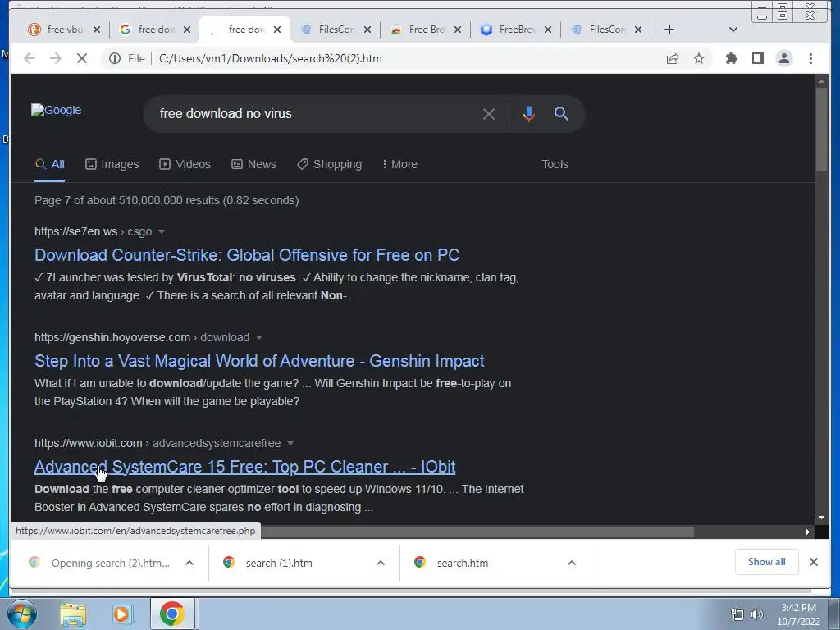840x630 pixels.
Task: Select the Shopping search filter
Action: (330, 164)
